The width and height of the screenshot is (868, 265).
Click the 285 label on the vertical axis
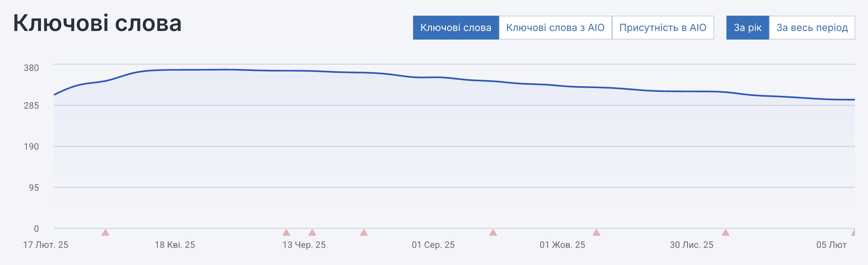(31, 106)
